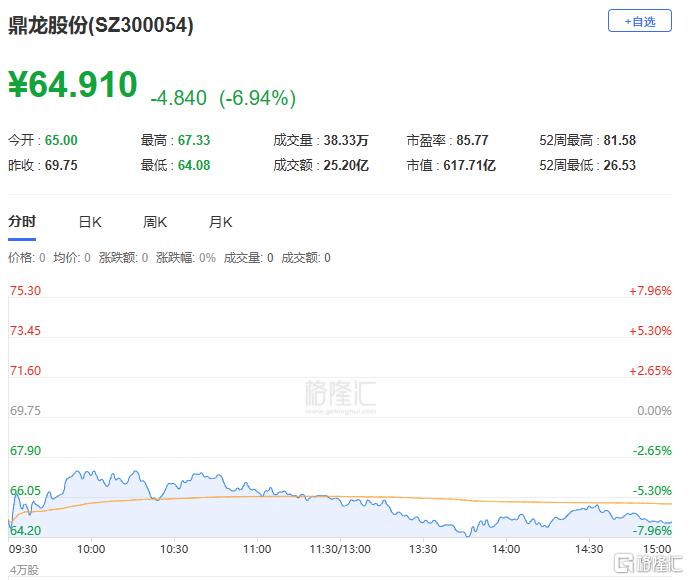Click the 14:30 time axis marker

click(x=589, y=549)
